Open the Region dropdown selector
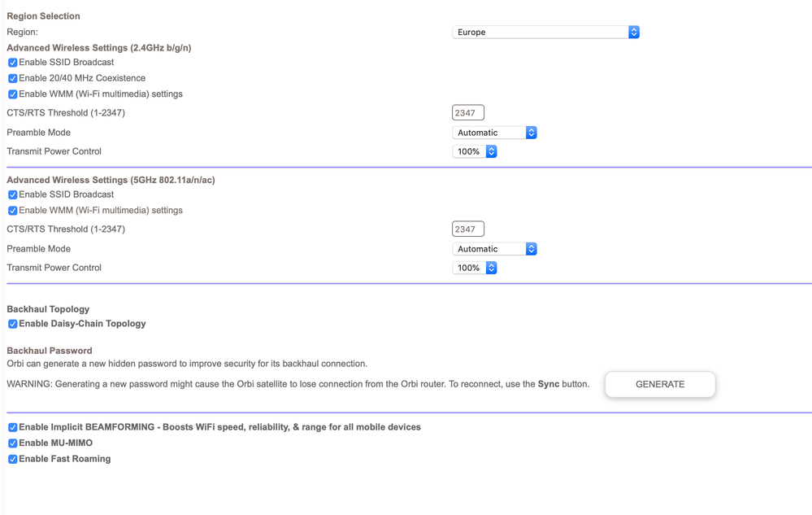 pos(545,32)
